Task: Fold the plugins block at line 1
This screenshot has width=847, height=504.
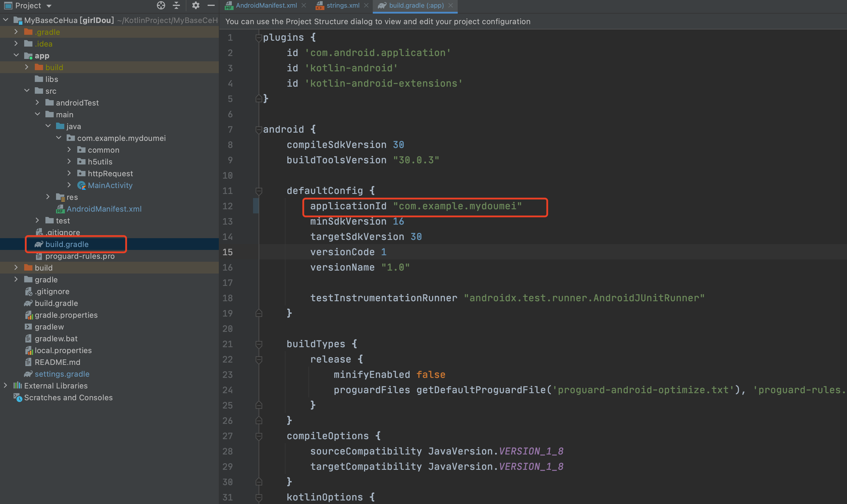Action: (x=259, y=37)
